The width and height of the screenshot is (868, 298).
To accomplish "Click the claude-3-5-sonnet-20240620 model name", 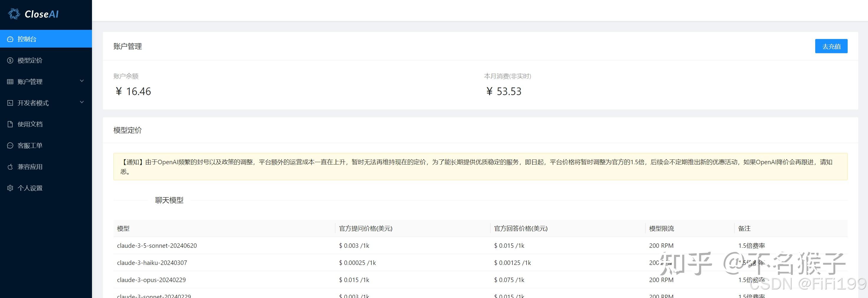I will [157, 245].
